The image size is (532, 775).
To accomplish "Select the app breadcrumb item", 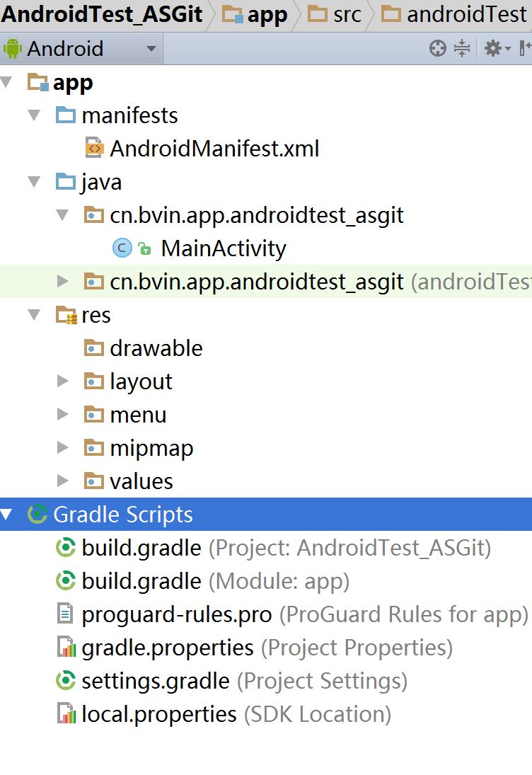I will (256, 14).
